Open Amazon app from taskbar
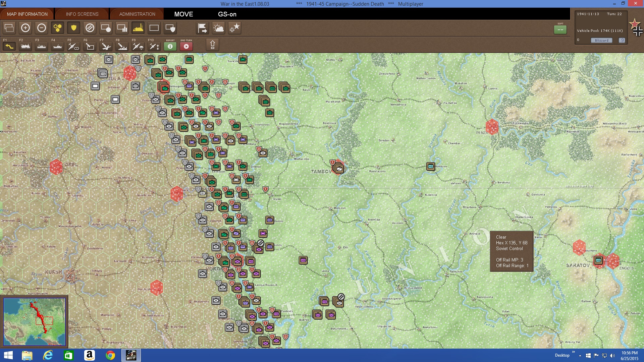This screenshot has height=362, width=644. 89,355
